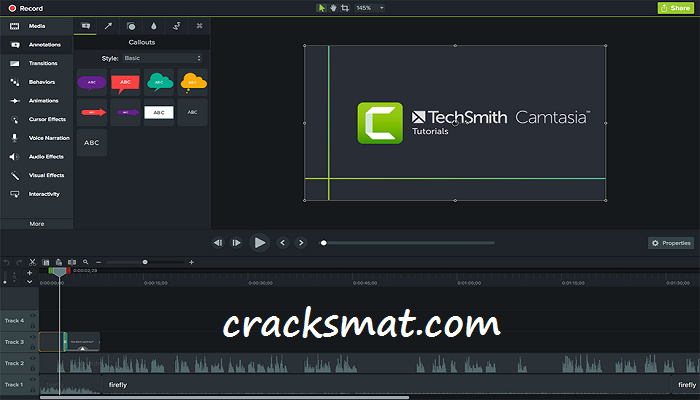The image size is (700, 400).
Task: Open the Interactivity icon
Action: (15, 194)
